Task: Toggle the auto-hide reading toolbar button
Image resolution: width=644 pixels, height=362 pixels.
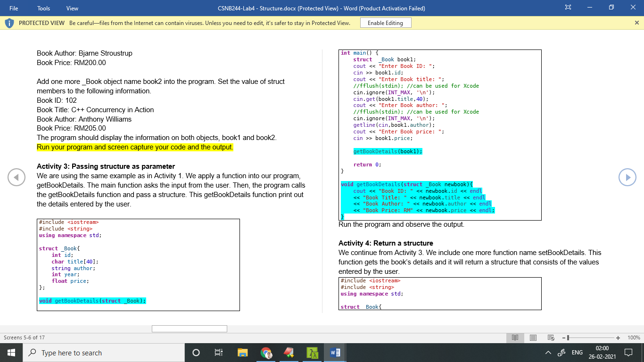Action: tap(568, 8)
